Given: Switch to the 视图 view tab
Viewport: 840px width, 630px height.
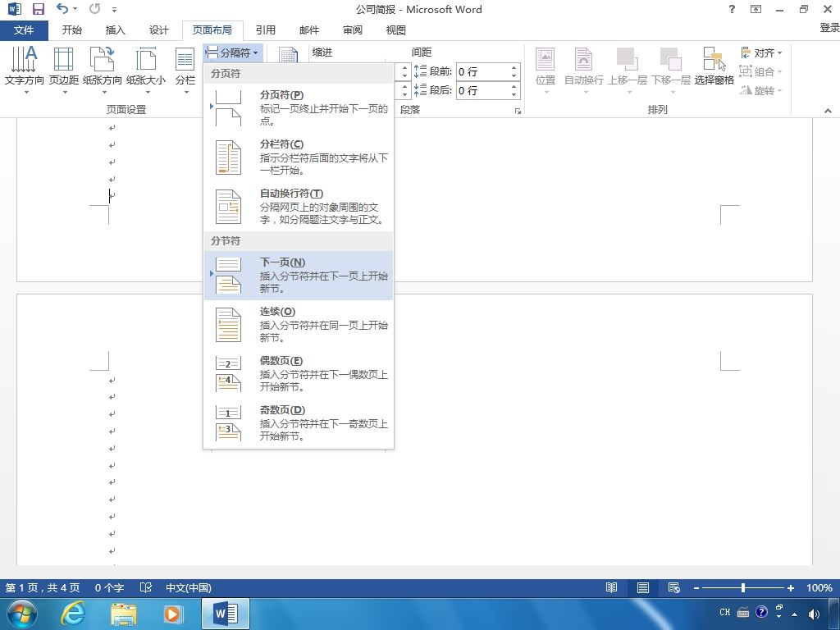Looking at the screenshot, I should (x=396, y=30).
